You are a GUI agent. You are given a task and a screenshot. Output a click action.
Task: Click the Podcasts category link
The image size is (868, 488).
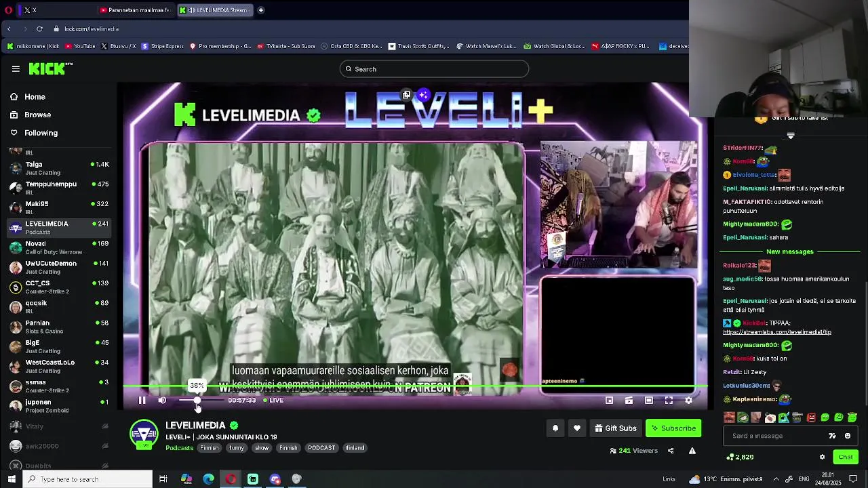click(x=180, y=448)
